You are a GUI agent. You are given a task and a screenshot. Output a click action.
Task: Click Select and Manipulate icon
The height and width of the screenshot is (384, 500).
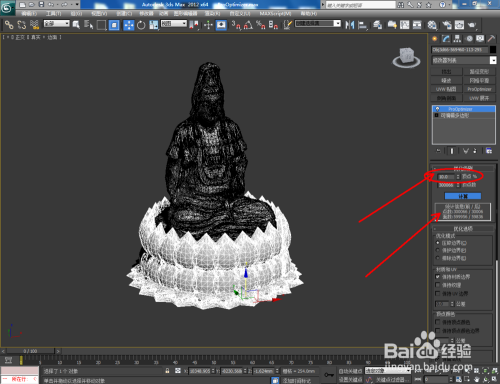[x=209, y=25]
